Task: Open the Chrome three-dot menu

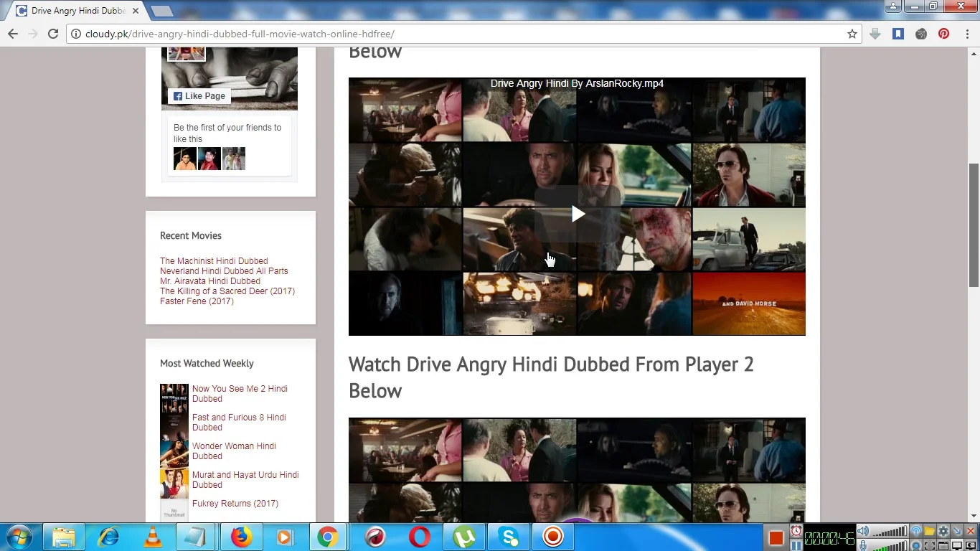Action: (967, 34)
